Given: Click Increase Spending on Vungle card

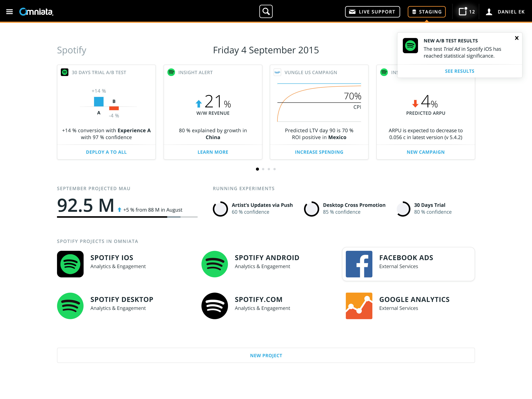Looking at the screenshot, I should 319,152.
